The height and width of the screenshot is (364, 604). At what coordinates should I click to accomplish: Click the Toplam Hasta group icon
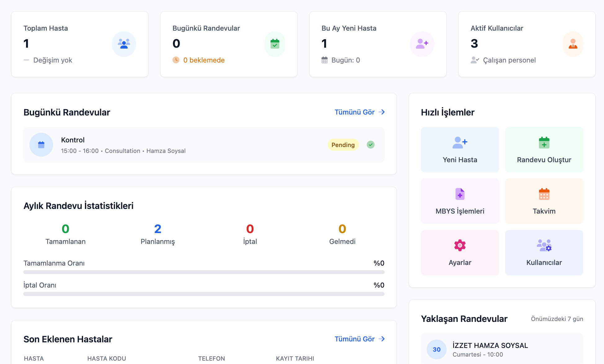click(124, 44)
